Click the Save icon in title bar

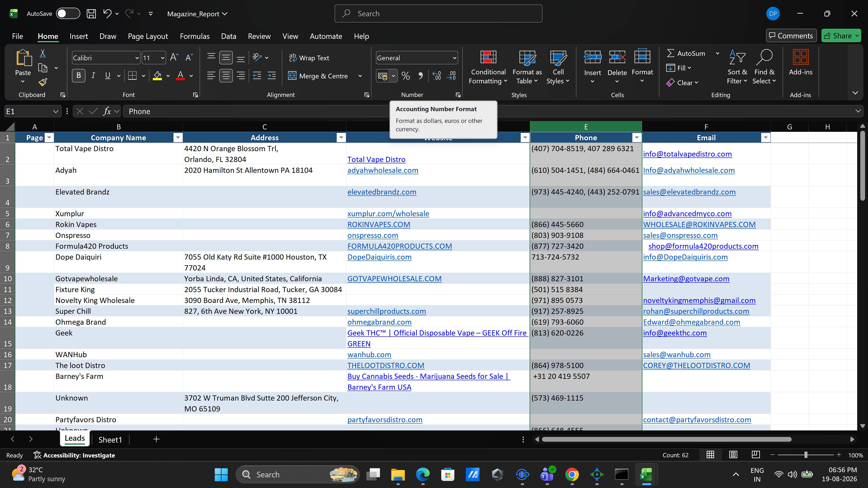click(x=91, y=14)
